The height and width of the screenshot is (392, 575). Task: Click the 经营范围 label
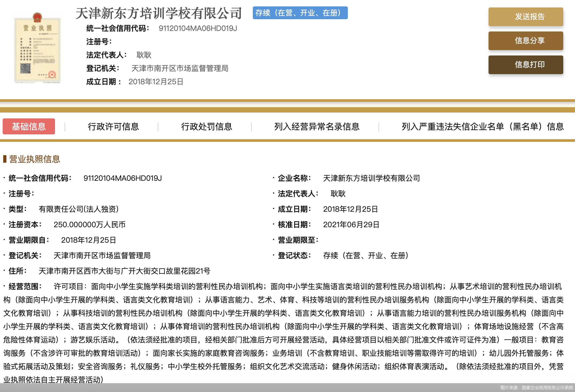(25, 286)
